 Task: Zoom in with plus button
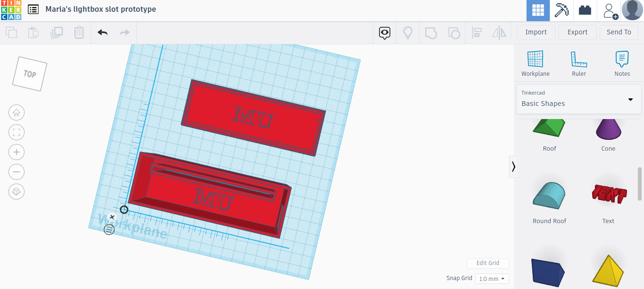click(17, 152)
